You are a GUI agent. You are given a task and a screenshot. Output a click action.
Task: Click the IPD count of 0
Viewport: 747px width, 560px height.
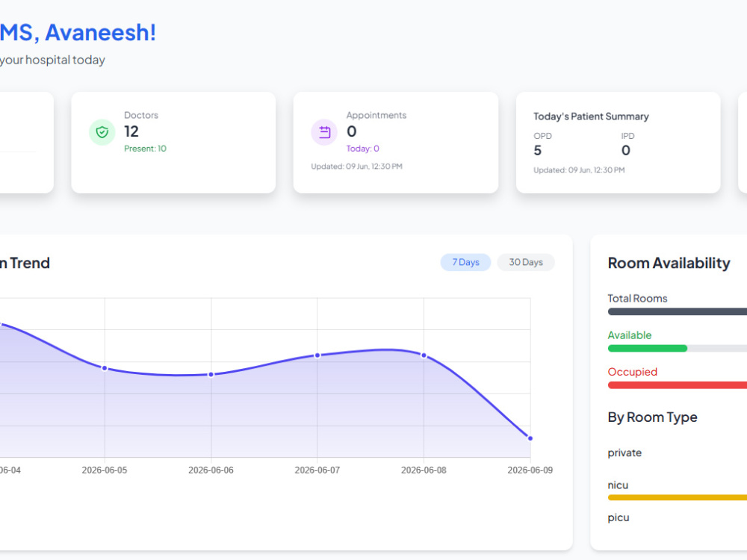(626, 151)
